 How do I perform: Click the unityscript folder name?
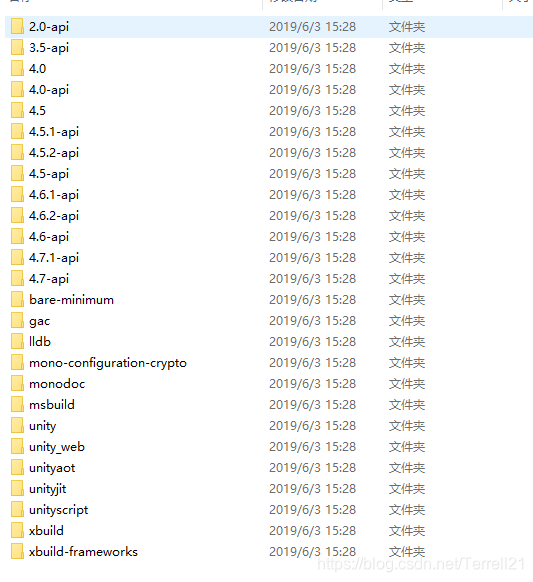coord(59,510)
